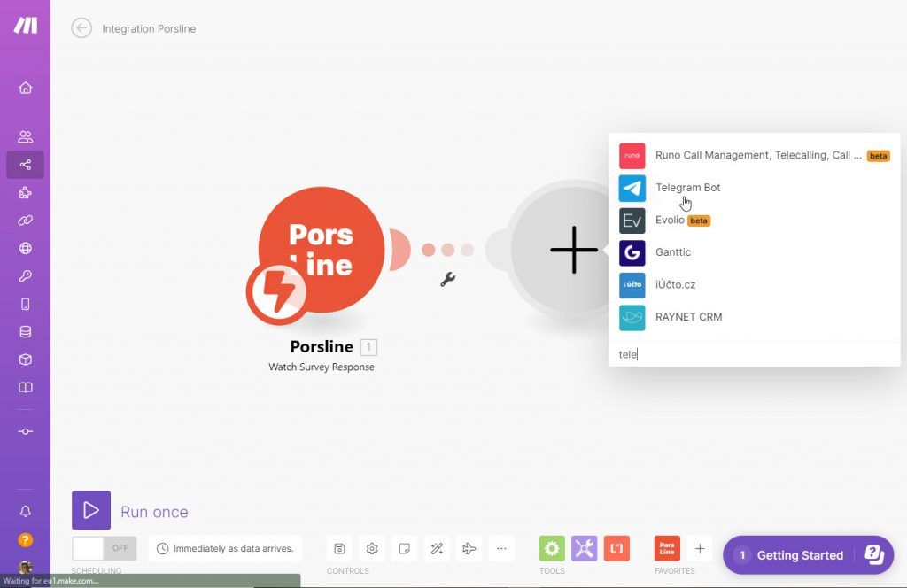Select Evolio beta from app list
The width and height of the screenshot is (907, 588).
(755, 220)
